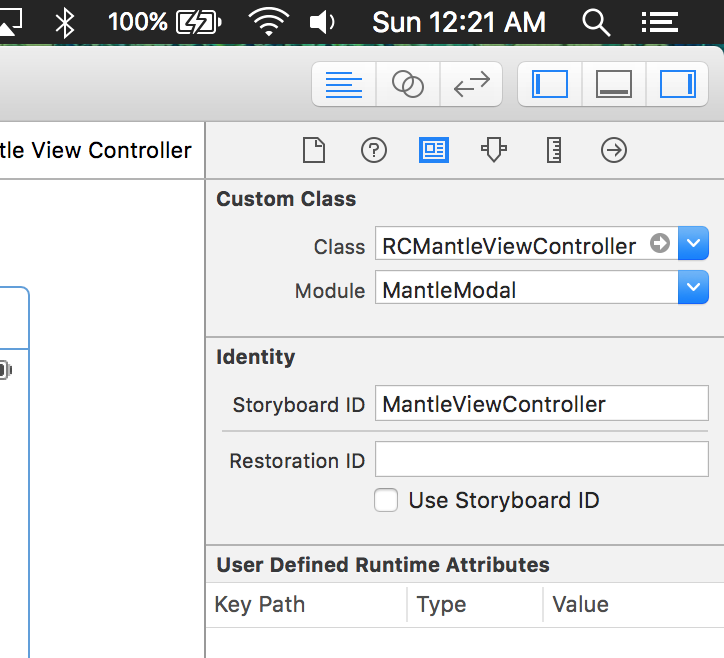Select the Identity inspector icon

(433, 150)
